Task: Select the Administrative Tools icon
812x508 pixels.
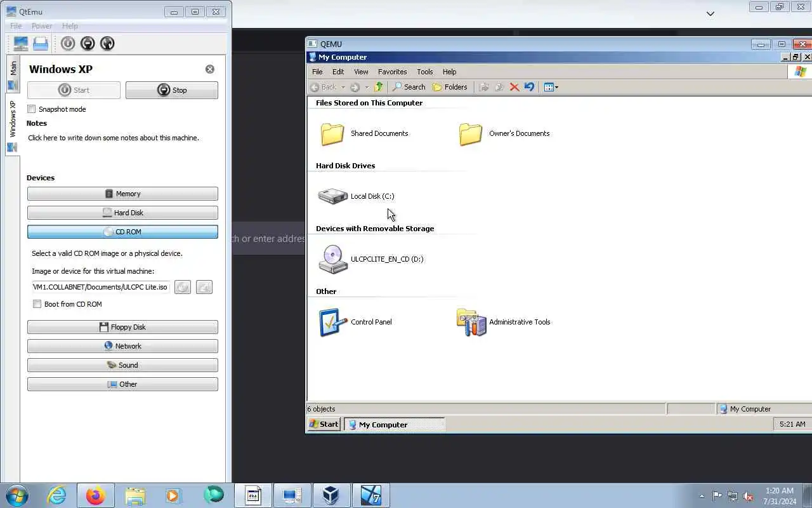Action: click(x=503, y=322)
